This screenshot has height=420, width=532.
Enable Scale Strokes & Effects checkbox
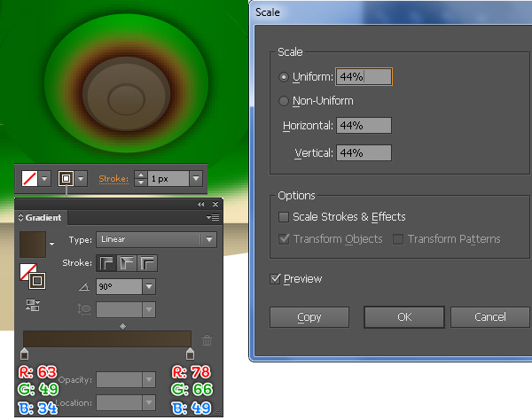tap(284, 217)
